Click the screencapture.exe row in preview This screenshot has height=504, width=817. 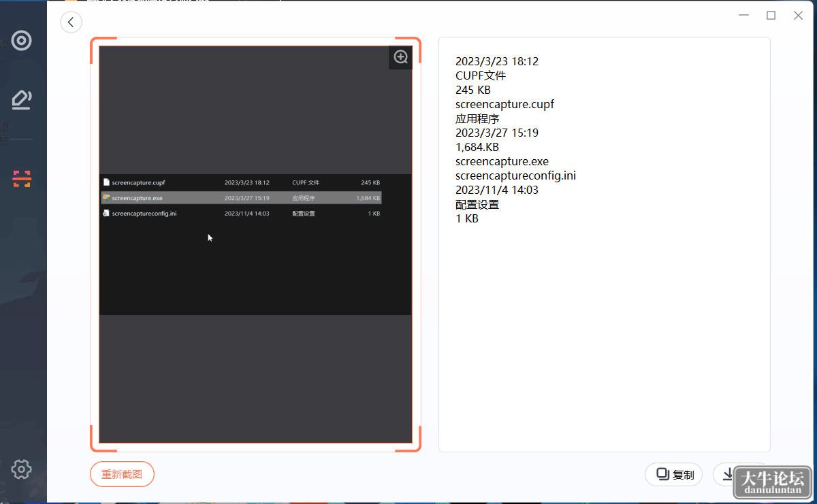pos(241,198)
